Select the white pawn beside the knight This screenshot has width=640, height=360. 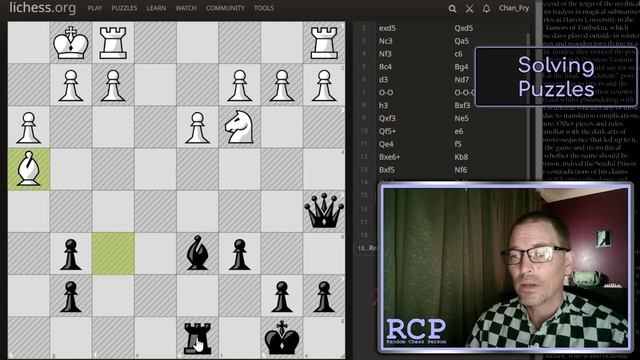pos(197,127)
